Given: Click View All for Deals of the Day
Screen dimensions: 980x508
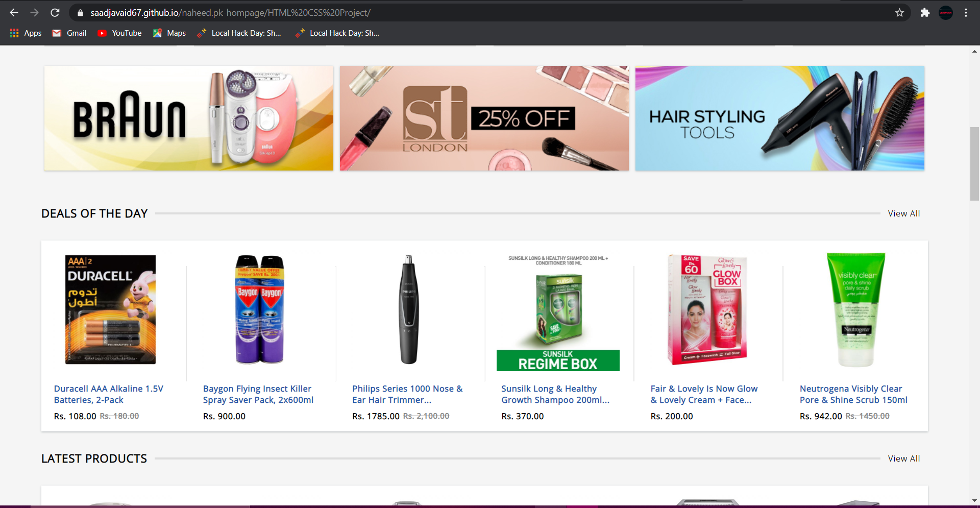Looking at the screenshot, I should pos(904,213).
